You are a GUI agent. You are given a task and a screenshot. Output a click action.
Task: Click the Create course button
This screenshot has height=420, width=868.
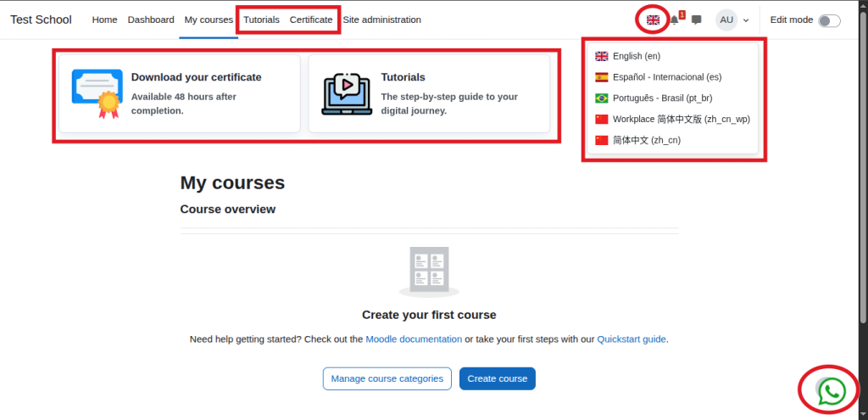point(498,378)
